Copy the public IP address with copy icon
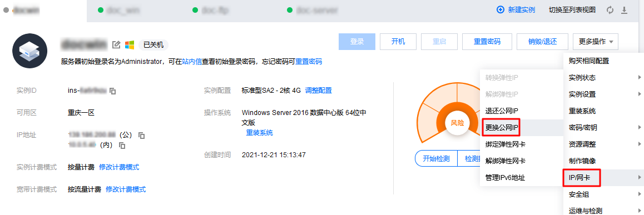Viewport: 644px width, 215px height. (141, 135)
